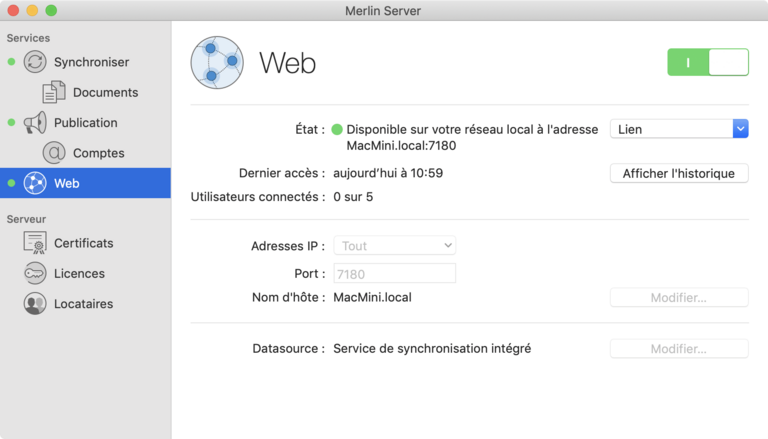This screenshot has width=768, height=439.
Task: Select Documents in the sidebar
Action: [85, 92]
